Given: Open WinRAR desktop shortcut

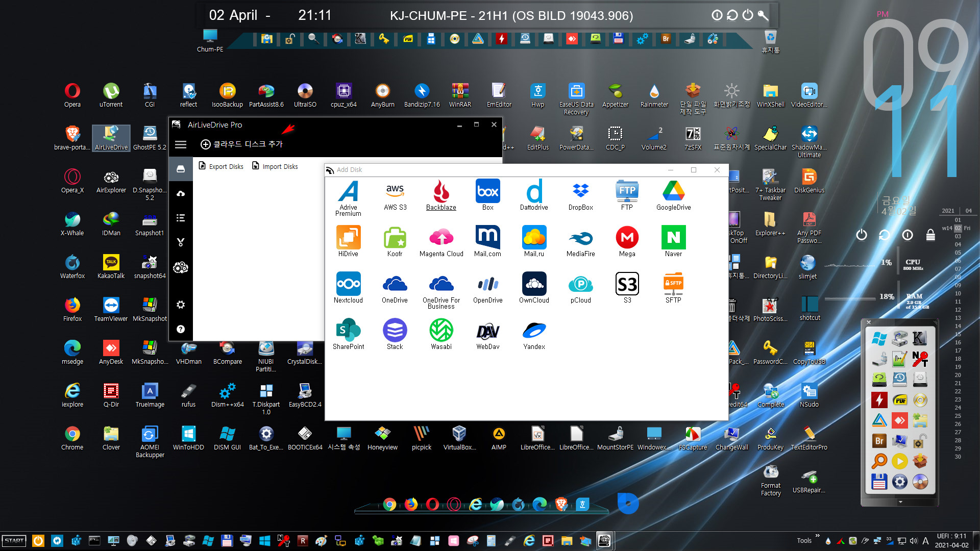Looking at the screenshot, I should tap(460, 95).
